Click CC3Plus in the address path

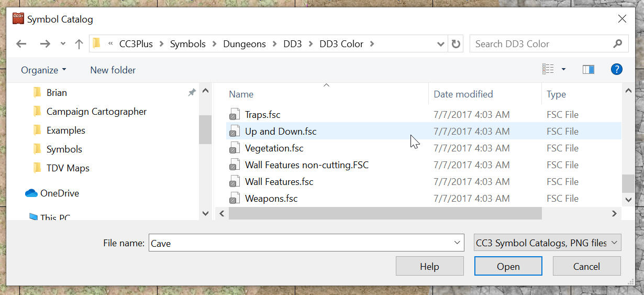point(136,44)
